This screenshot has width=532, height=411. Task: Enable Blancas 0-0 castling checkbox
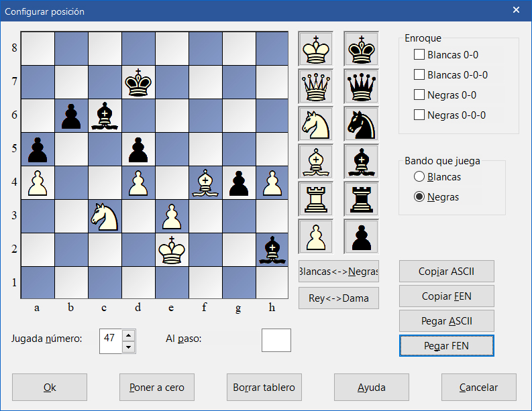[x=419, y=54]
